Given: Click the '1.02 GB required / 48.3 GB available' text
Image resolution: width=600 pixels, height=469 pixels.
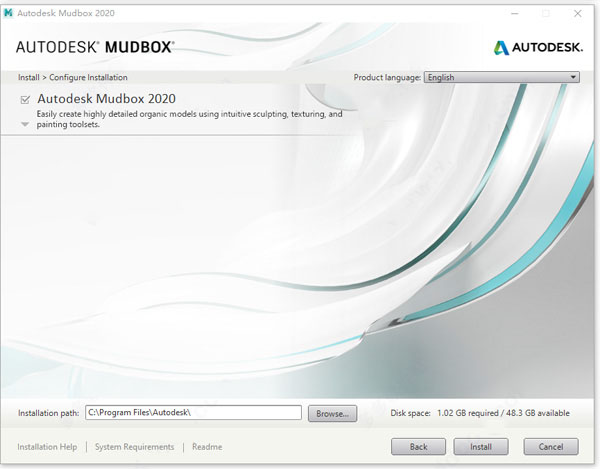Looking at the screenshot, I should pyautogui.click(x=503, y=413).
